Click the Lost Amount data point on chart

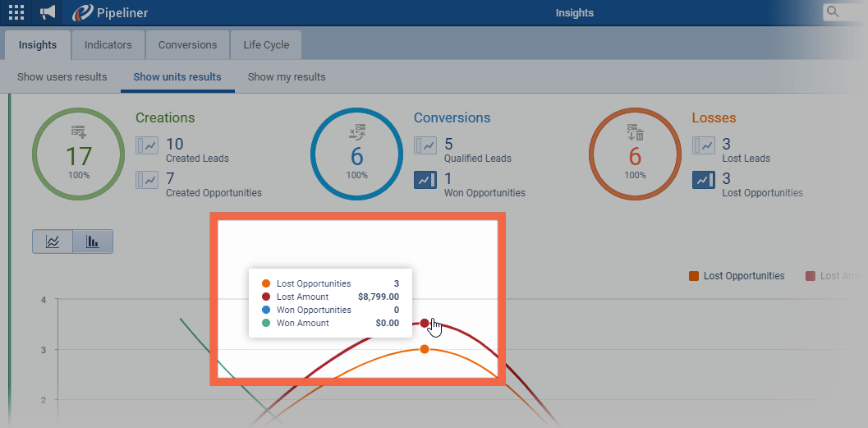tap(425, 323)
